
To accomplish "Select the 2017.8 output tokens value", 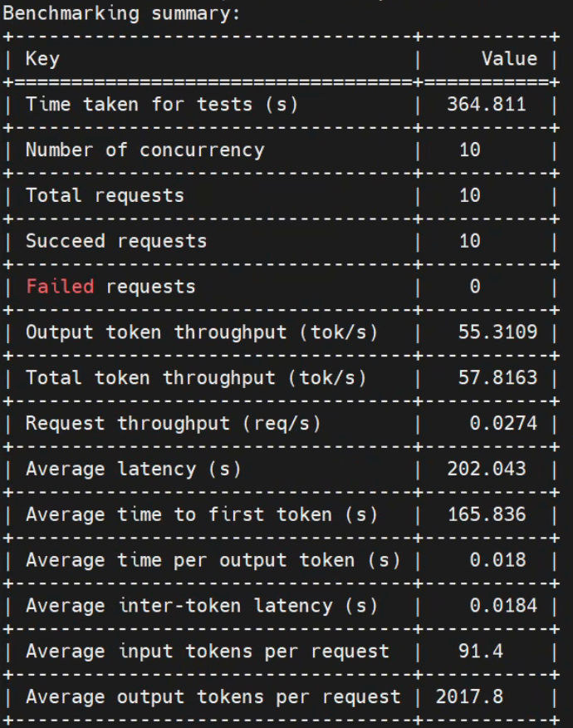I will tap(469, 697).
